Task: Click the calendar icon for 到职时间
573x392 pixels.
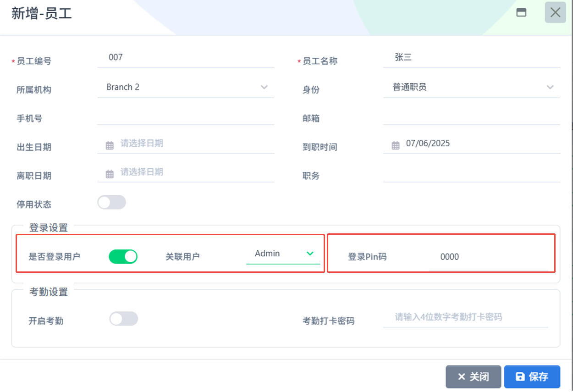Action: pyautogui.click(x=396, y=145)
